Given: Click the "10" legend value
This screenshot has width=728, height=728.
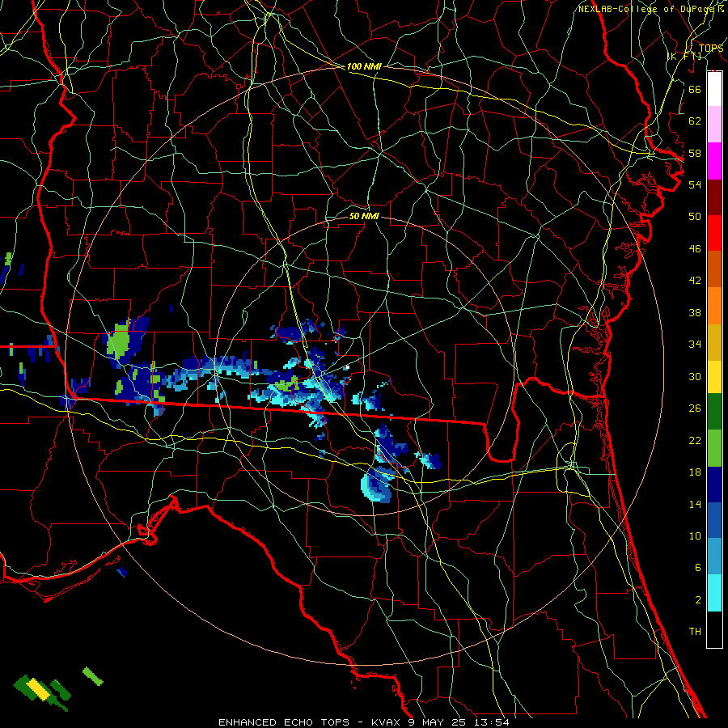Looking at the screenshot, I should pyautogui.click(x=695, y=536).
